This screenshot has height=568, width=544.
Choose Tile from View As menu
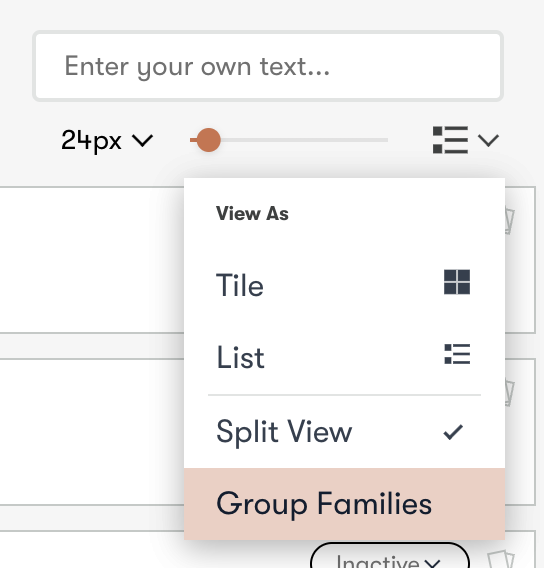pos(344,285)
